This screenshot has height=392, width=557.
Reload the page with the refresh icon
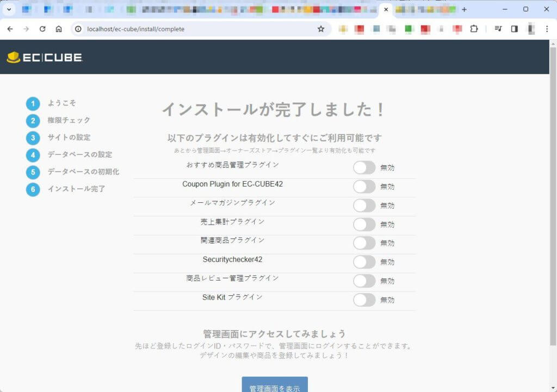[x=42, y=29]
